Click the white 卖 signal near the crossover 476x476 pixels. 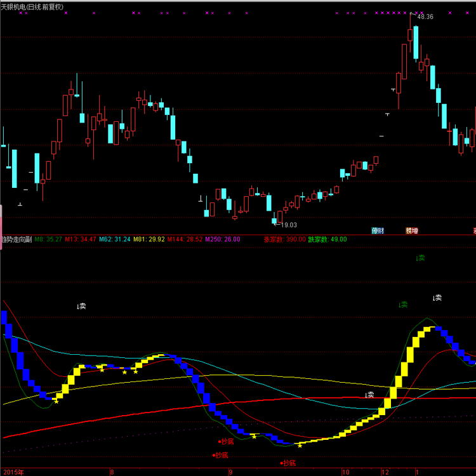[x=369, y=395]
